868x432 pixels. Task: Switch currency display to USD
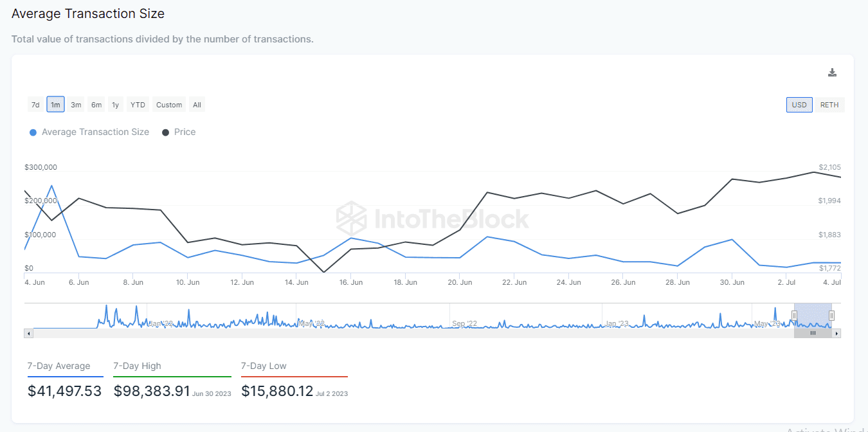799,105
